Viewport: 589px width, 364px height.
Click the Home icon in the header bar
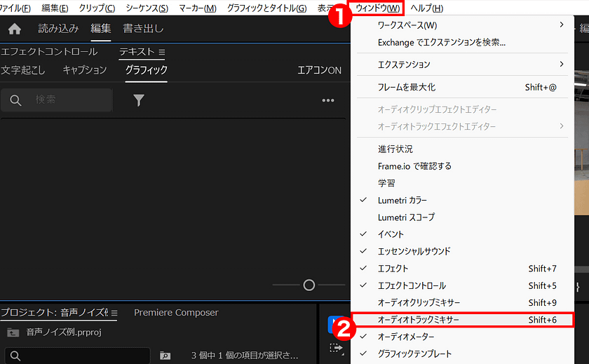click(x=14, y=29)
